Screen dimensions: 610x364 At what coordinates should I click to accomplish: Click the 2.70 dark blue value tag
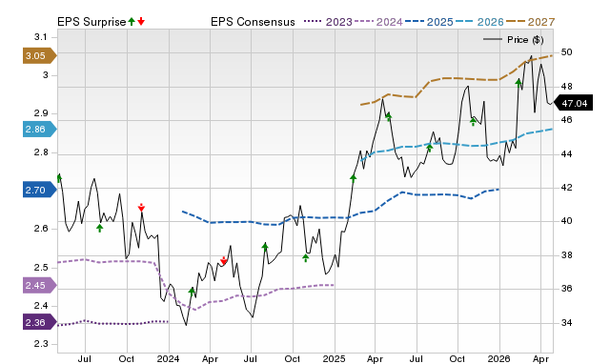pos(40,190)
